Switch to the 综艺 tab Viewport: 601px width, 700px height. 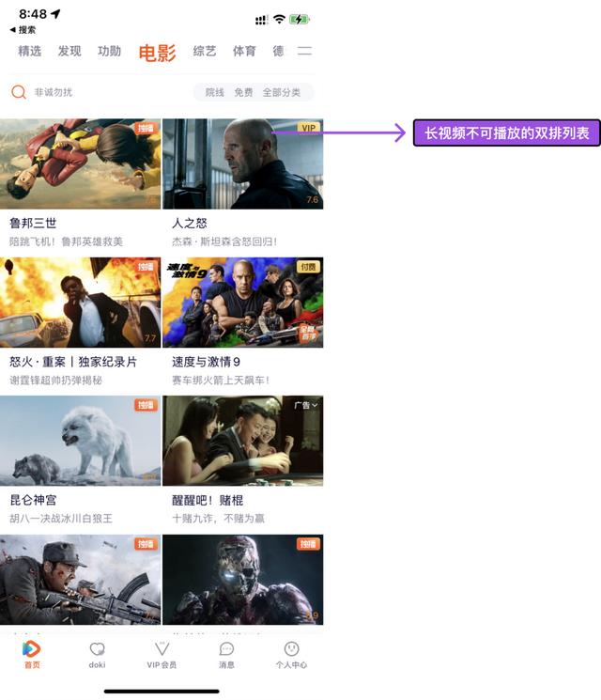tap(204, 52)
